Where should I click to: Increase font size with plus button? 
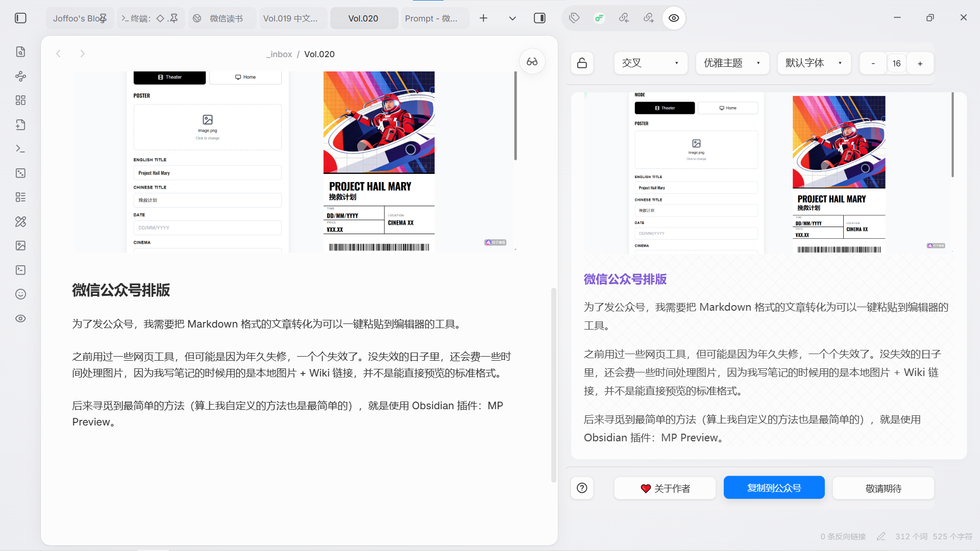click(920, 63)
